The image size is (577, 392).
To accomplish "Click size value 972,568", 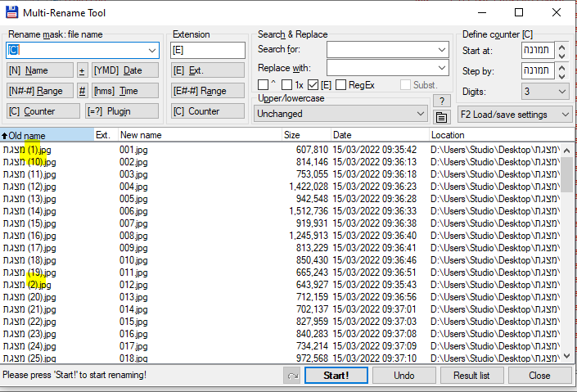I will pyautogui.click(x=312, y=358).
